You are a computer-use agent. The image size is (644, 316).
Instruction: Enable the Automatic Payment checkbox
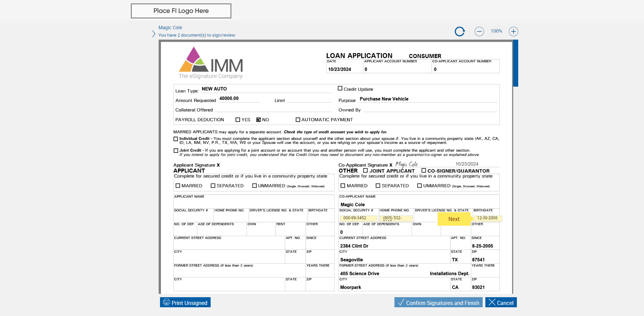[298, 120]
